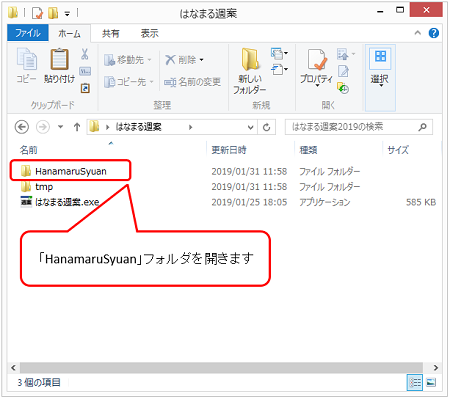The width and height of the screenshot is (450, 399).
Task: Create a new folder with 新しいフォルダー icon
Action: point(250,60)
